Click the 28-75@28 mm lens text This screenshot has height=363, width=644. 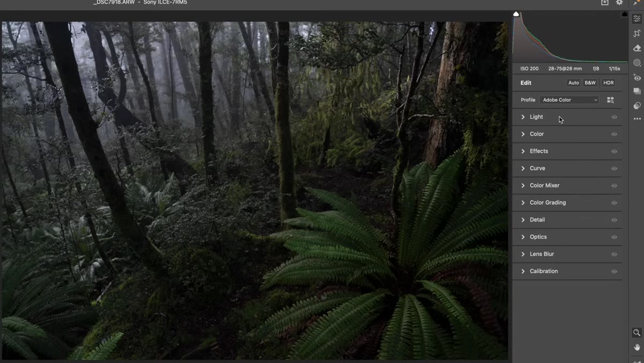point(565,69)
